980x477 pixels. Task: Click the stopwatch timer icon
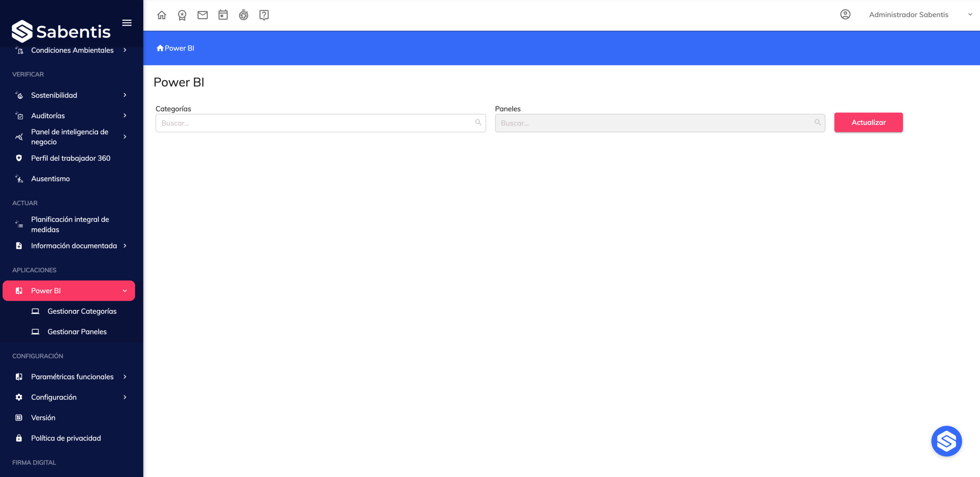pyautogui.click(x=243, y=15)
